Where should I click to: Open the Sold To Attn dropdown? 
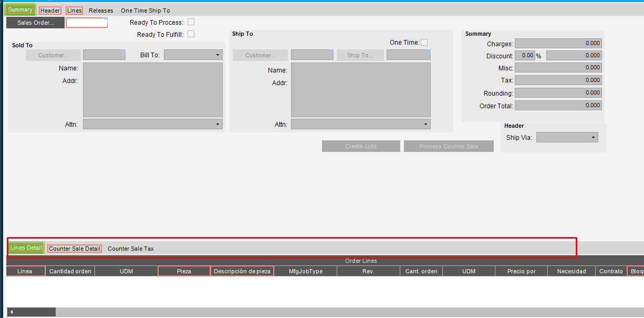[153, 124]
